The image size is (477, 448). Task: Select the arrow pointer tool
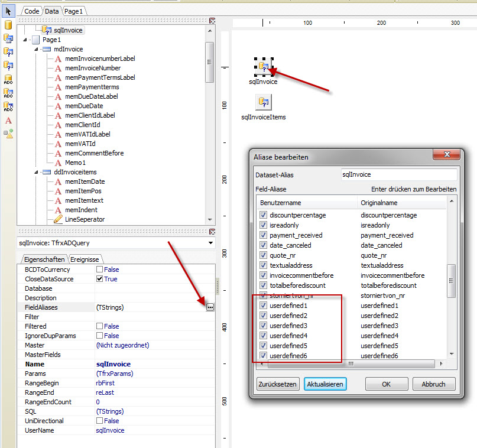point(8,10)
